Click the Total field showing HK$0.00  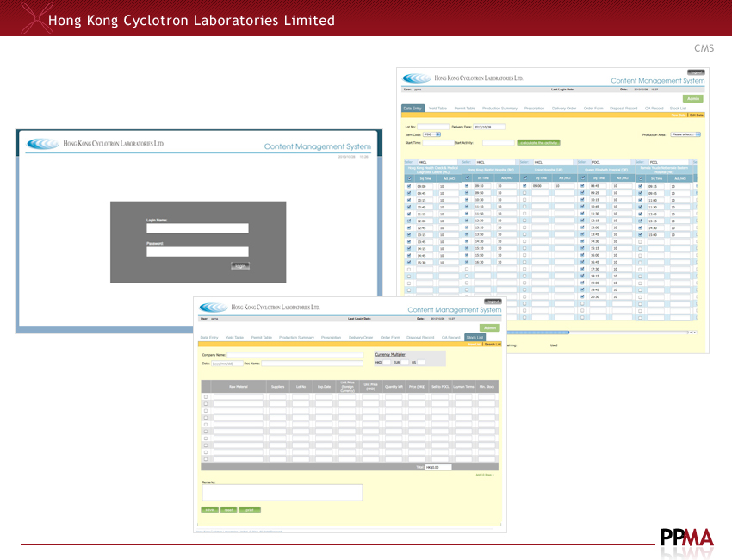coord(438,467)
